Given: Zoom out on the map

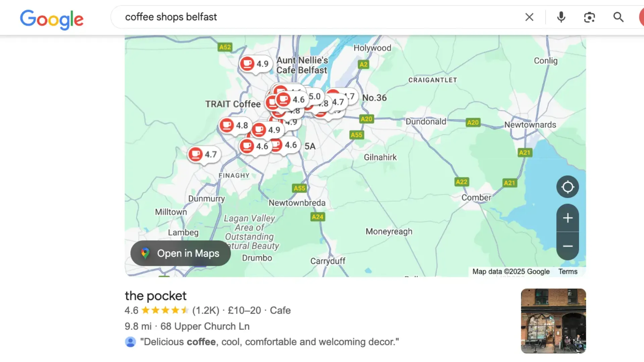Looking at the screenshot, I should 568,246.
